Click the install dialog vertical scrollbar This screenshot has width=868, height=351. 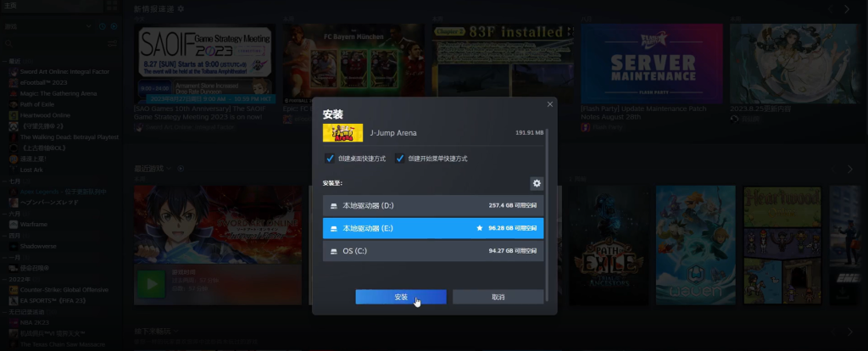click(547, 213)
